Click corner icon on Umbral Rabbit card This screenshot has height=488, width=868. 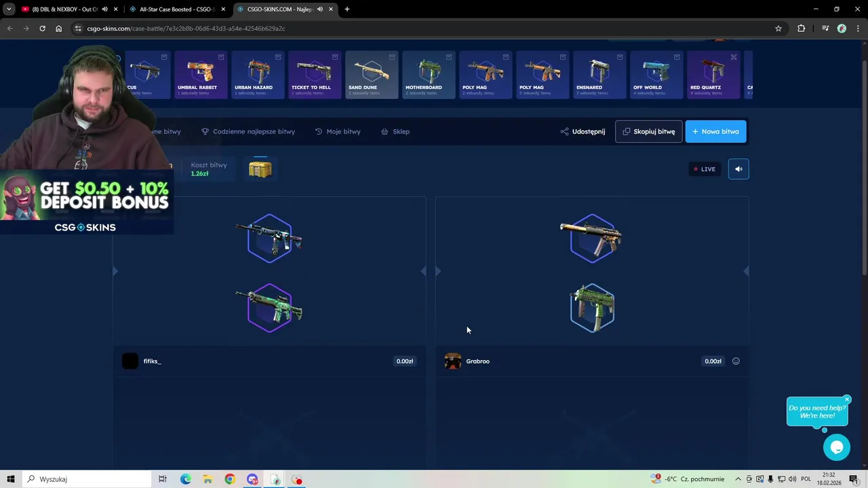tap(221, 57)
